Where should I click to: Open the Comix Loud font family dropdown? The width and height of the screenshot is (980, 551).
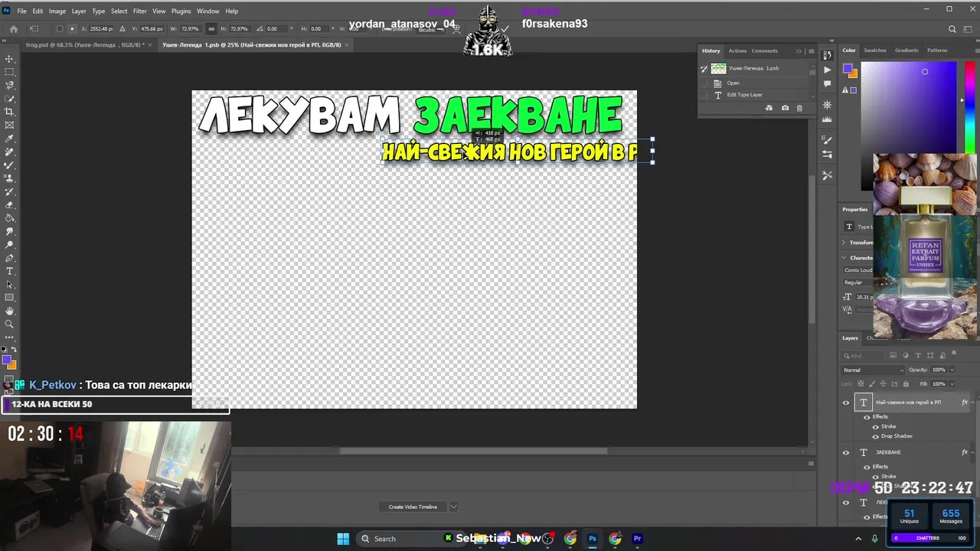[x=857, y=270]
